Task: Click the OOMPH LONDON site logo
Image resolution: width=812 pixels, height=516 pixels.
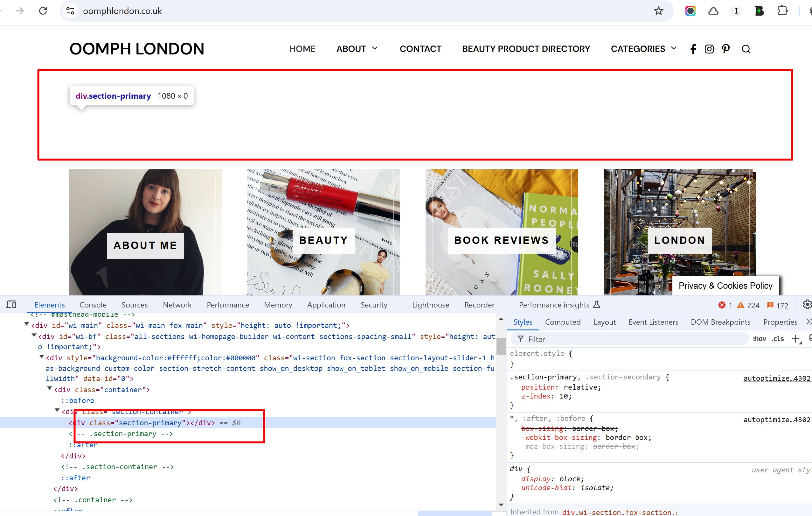Action: pos(136,49)
